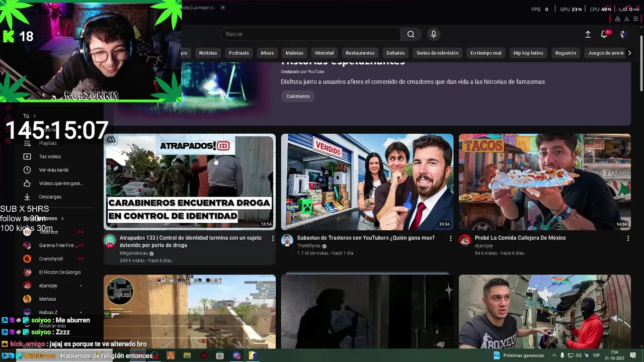Open options menu for Atrapados 133 video

pos(273,238)
